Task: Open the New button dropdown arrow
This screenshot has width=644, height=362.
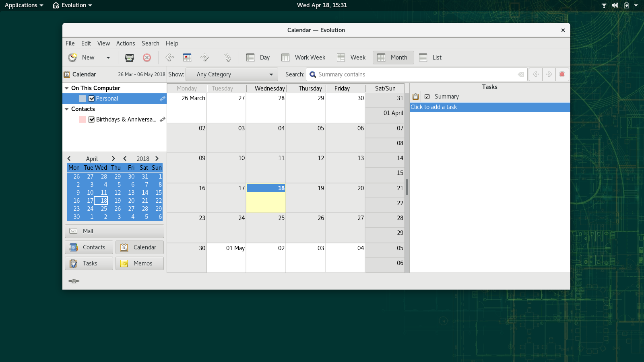Action: (108, 58)
